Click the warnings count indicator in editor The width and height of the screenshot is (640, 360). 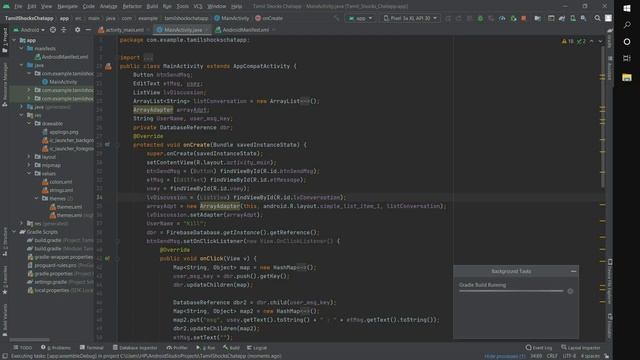tap(567, 41)
